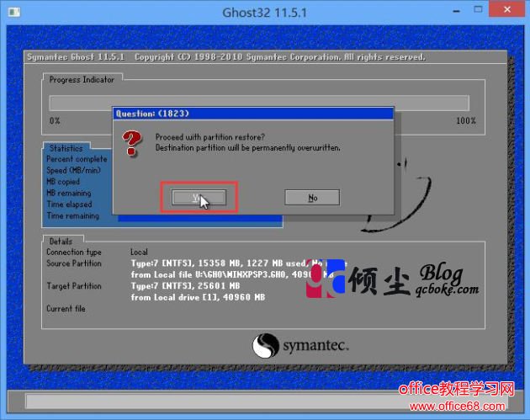Click the 'Time elapsed' statistic label
The height and width of the screenshot is (420, 530).
(x=69, y=205)
